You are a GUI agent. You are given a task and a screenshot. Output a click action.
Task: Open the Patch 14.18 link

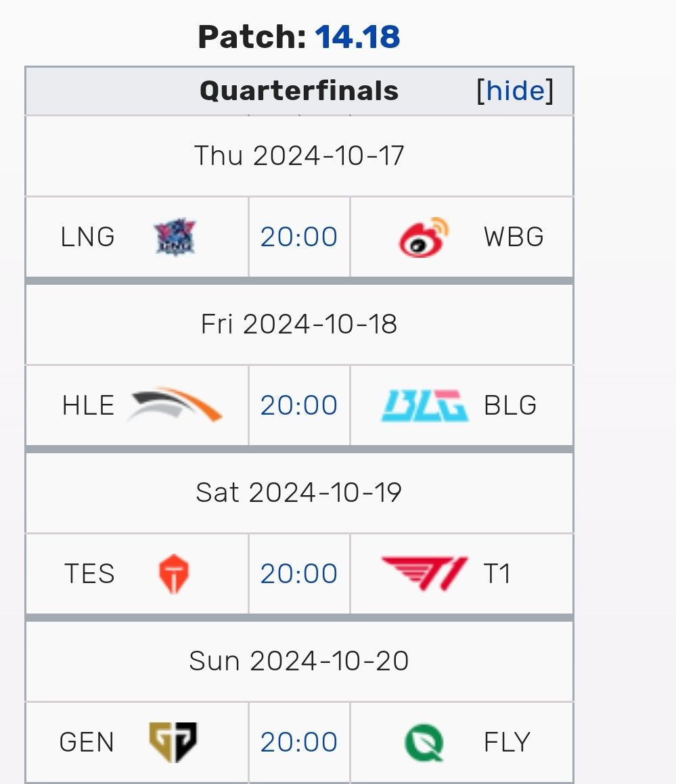click(358, 37)
